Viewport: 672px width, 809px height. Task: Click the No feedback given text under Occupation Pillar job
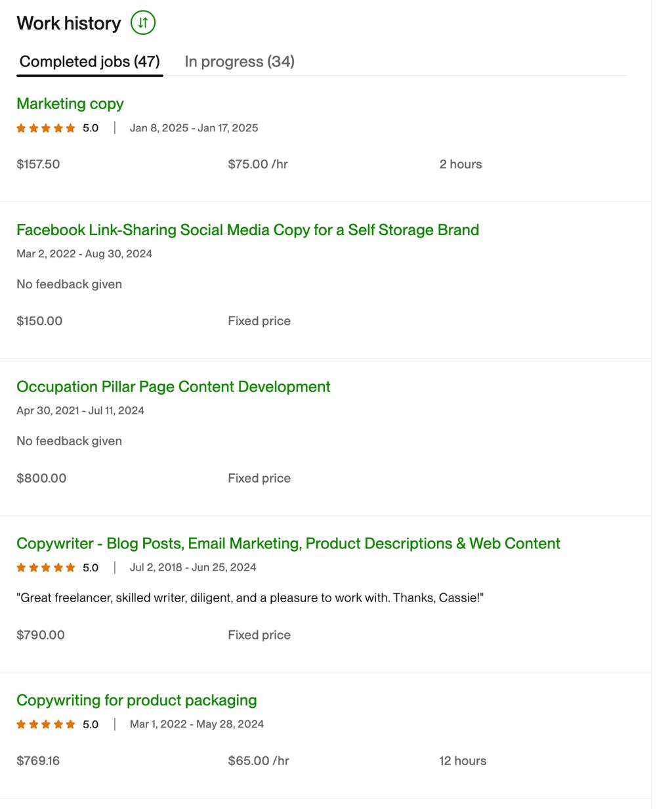point(70,441)
